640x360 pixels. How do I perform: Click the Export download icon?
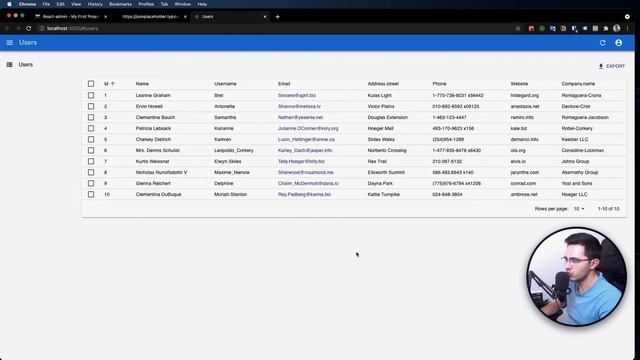[x=601, y=66]
